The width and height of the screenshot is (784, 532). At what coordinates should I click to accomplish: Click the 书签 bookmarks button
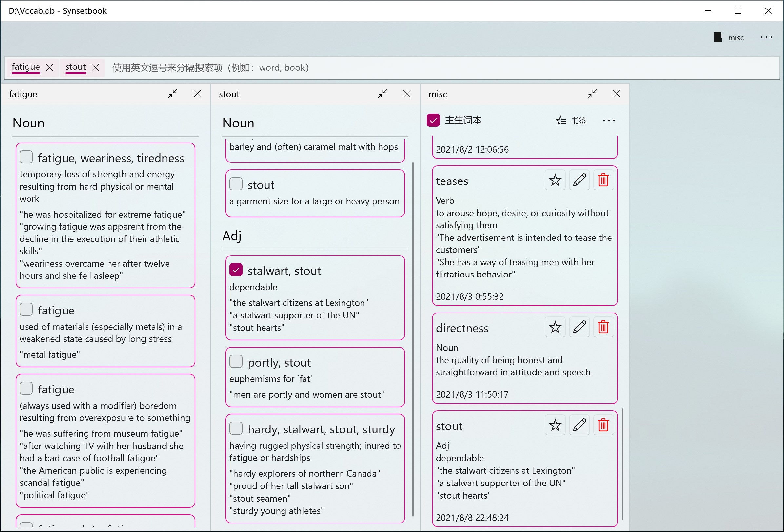pos(571,120)
